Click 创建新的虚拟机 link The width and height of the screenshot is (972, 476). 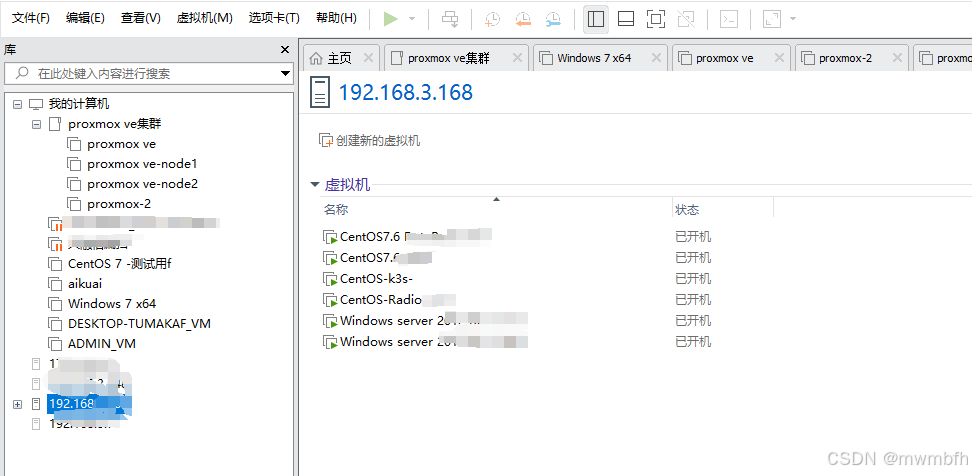369,141
